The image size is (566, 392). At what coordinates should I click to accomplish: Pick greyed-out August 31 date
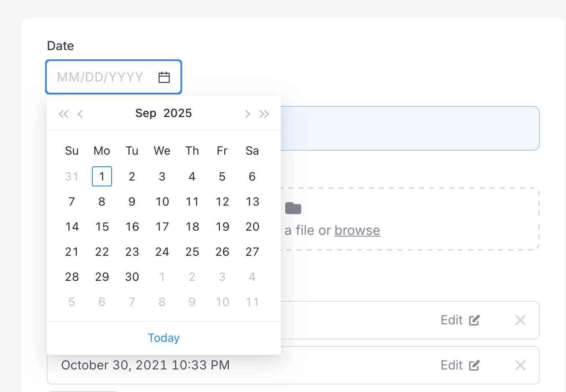point(72,176)
